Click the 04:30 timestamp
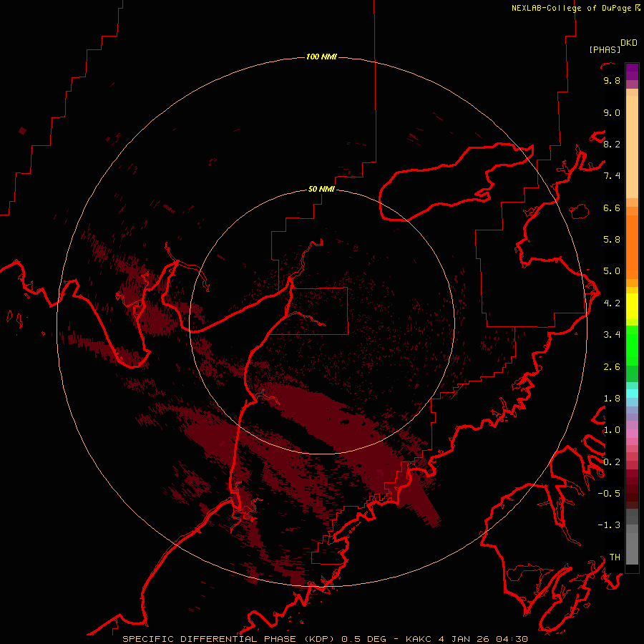Viewport: 644px width, 644px height. coord(512,639)
